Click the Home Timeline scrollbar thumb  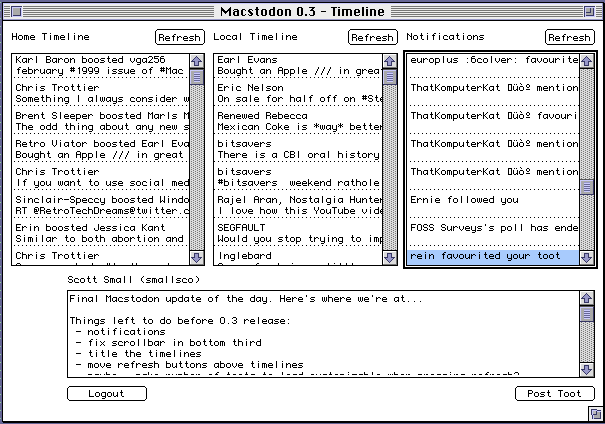pyautogui.click(x=196, y=76)
